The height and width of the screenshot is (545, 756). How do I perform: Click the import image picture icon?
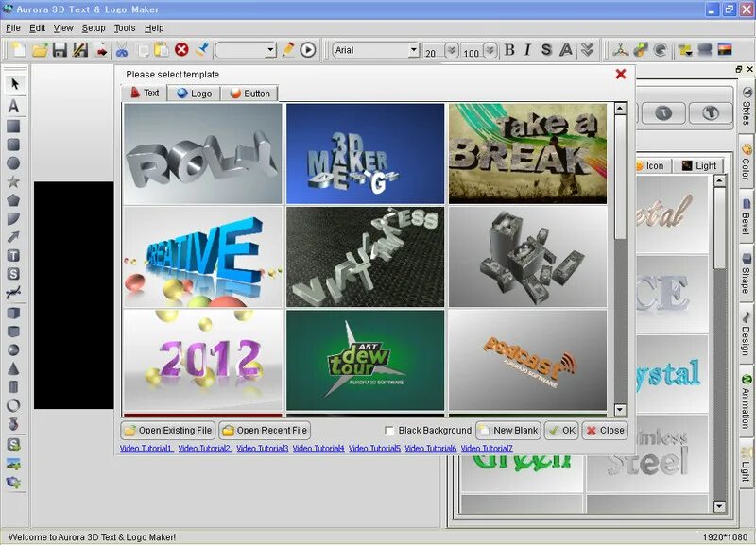tap(13, 464)
